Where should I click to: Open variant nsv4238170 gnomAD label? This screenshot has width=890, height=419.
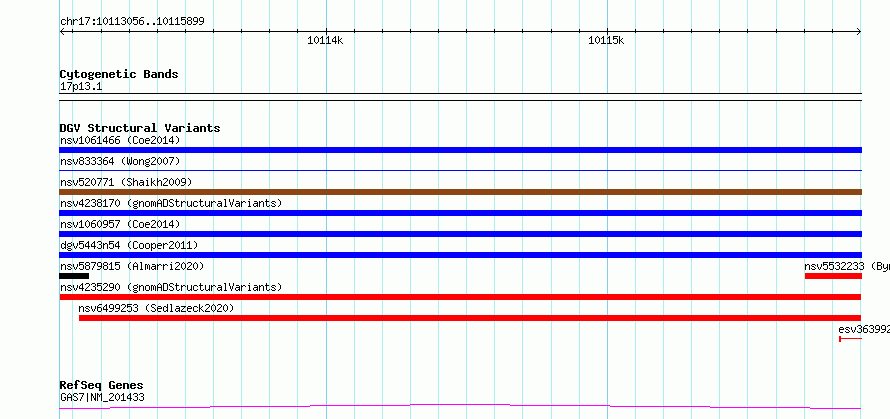(171, 203)
